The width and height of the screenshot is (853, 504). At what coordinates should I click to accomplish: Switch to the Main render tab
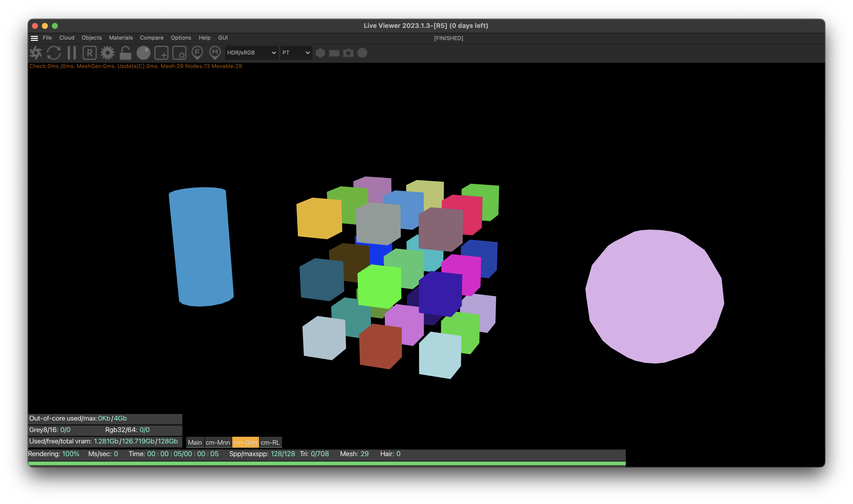[195, 442]
